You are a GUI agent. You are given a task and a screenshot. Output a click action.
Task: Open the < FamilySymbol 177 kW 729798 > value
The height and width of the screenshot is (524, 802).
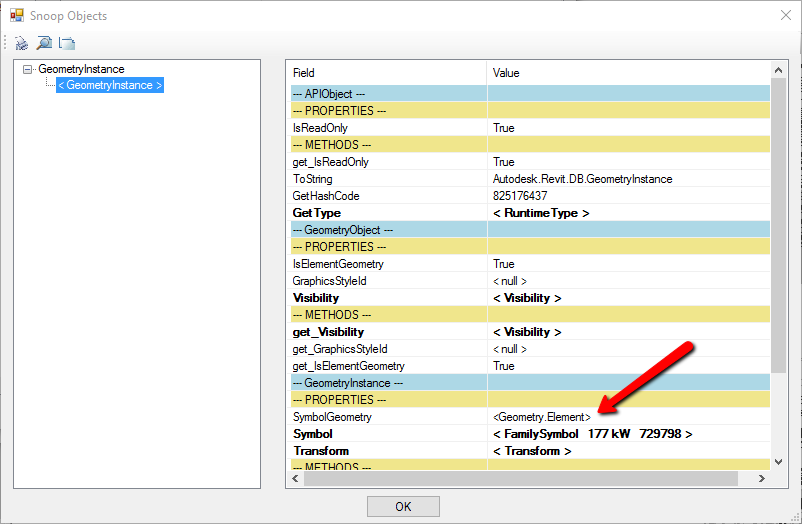click(x=592, y=434)
